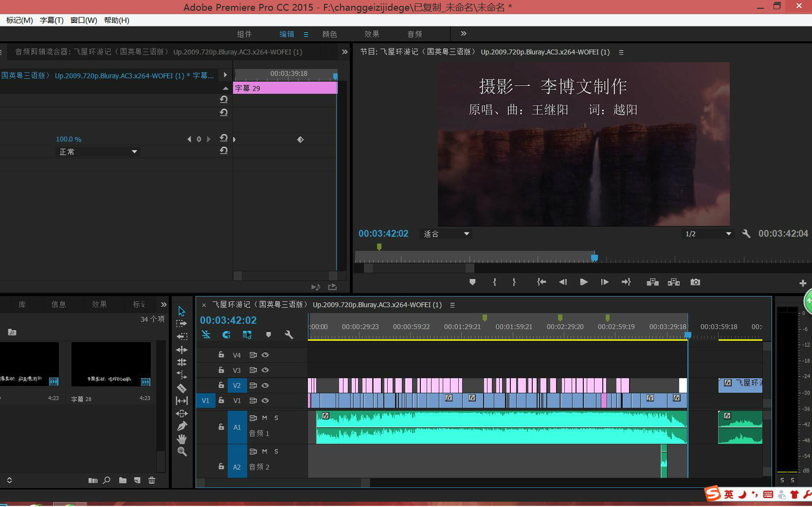
Task: Select the Track Select Backward tool
Action: (181, 336)
